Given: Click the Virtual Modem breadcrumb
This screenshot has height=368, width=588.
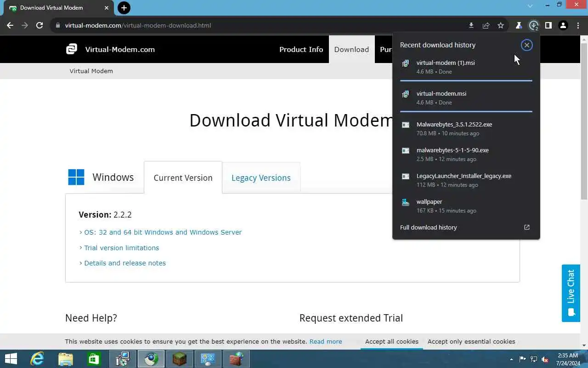Looking at the screenshot, I should coord(91,71).
